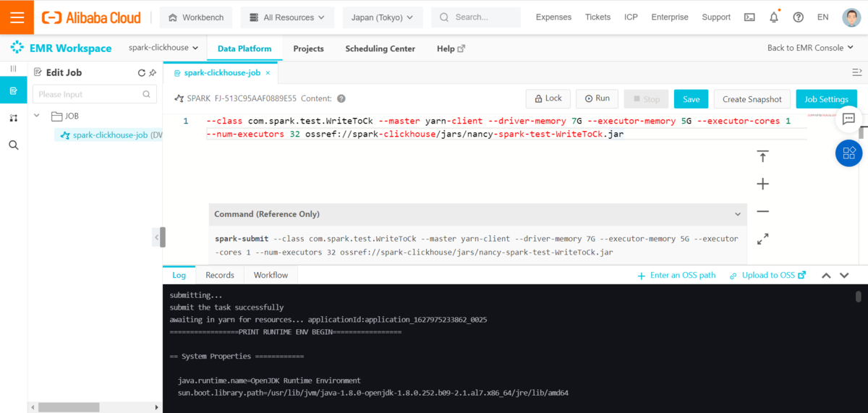This screenshot has width=868, height=413.
Task: Click the fullscreen expand arrows icon
Action: 762,239
